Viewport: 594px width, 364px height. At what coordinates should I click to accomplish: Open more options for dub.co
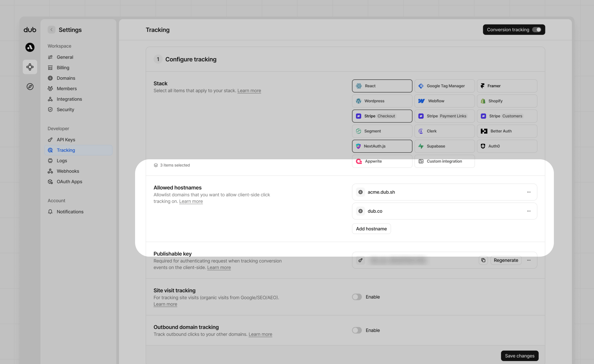(x=529, y=211)
